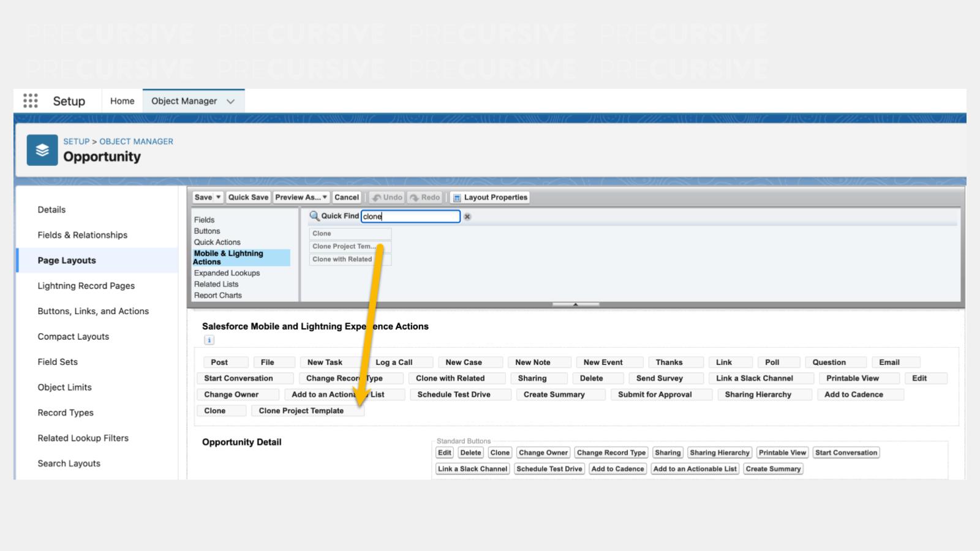980x551 pixels.
Task: Click the Cancel button
Action: coord(347,197)
